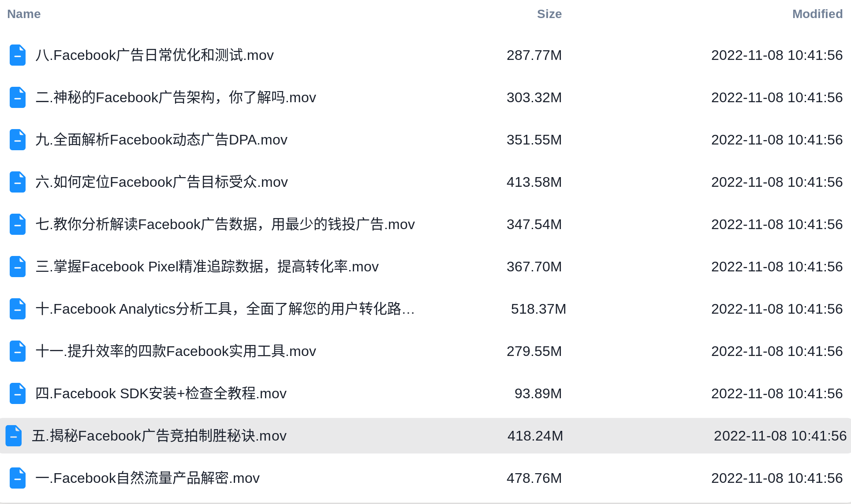851x504 pixels.
Task: Click the file icon for 七.教你分析解读Facebook广告数据
Action: [x=18, y=224]
